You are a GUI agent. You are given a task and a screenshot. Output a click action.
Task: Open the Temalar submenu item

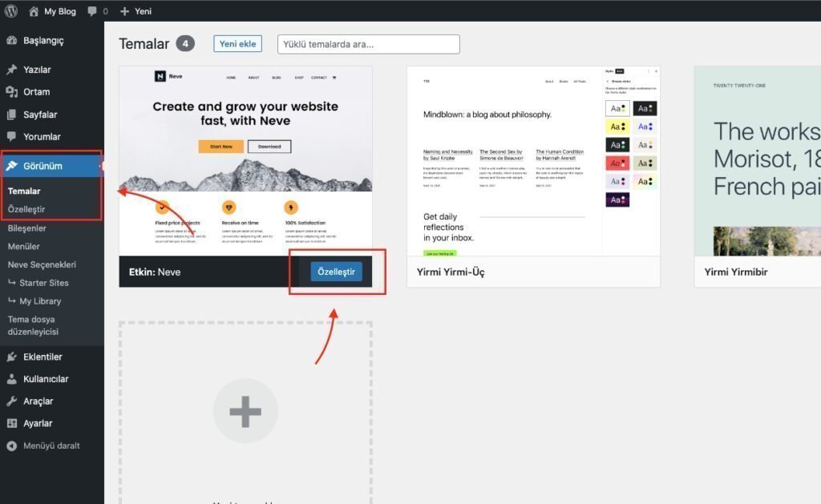pyautogui.click(x=24, y=191)
